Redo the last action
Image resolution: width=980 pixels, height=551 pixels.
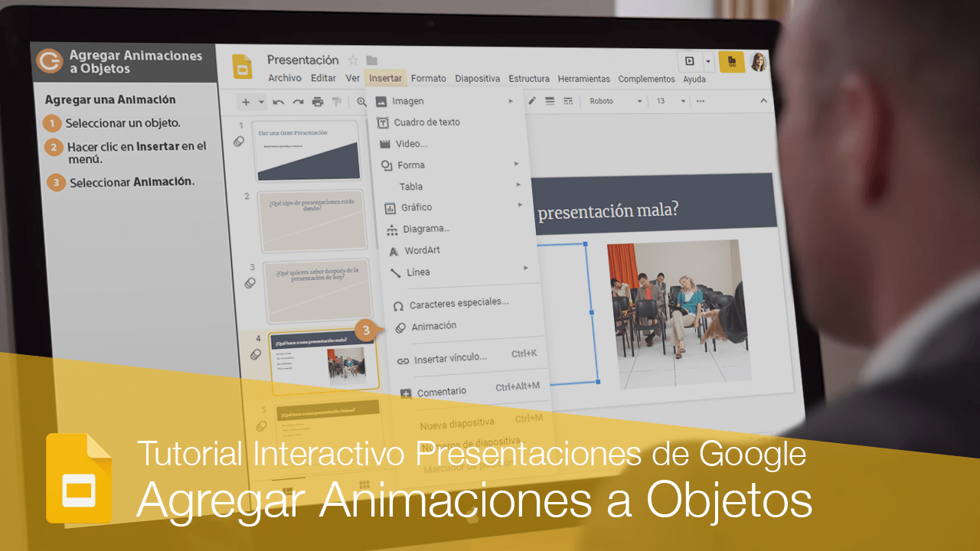tap(299, 102)
